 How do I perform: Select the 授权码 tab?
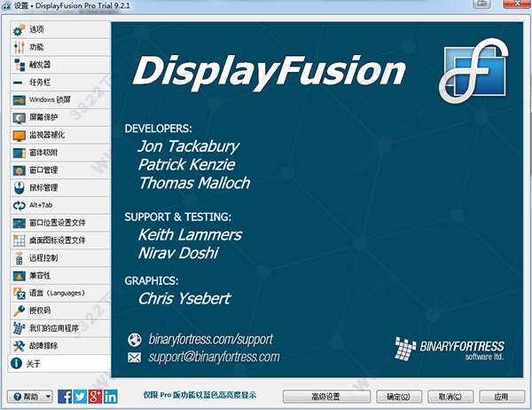pyautogui.click(x=60, y=311)
